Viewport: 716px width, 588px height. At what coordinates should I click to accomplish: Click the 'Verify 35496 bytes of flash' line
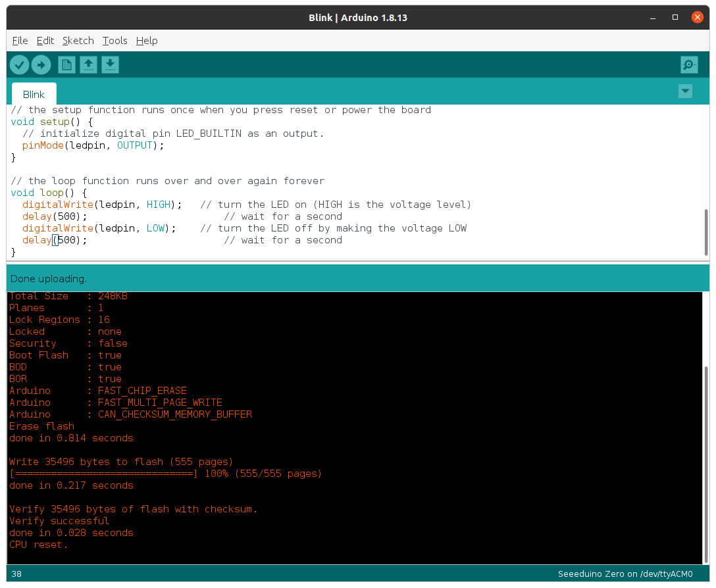pos(134,509)
